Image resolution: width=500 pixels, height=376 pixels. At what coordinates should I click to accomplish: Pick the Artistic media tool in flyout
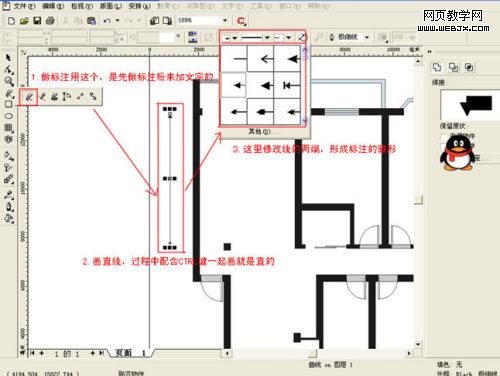[55, 97]
